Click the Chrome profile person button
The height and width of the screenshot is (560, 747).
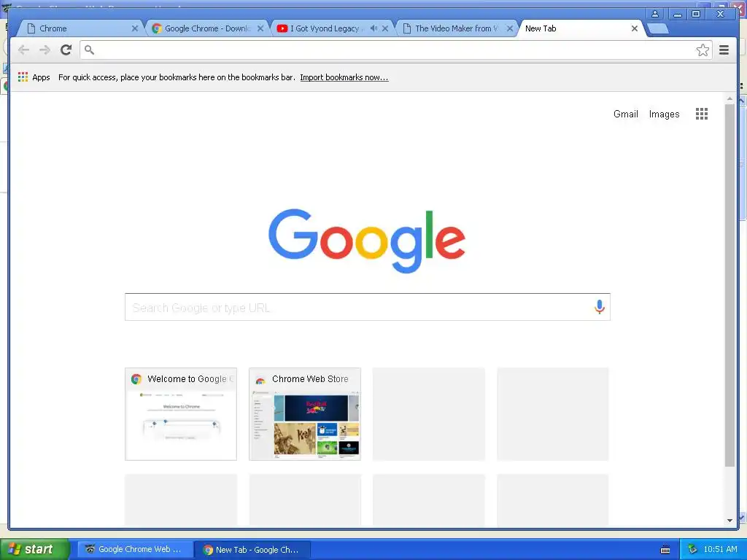pos(655,14)
